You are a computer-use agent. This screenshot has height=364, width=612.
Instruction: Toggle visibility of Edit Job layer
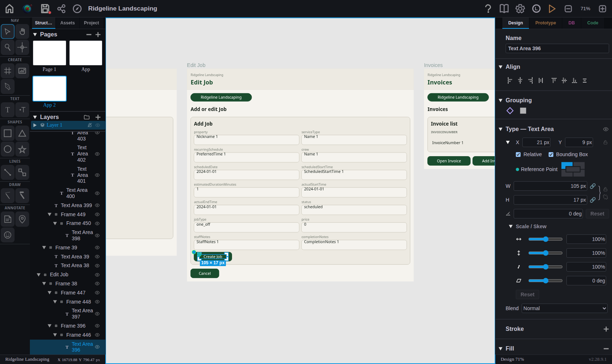[97, 275]
